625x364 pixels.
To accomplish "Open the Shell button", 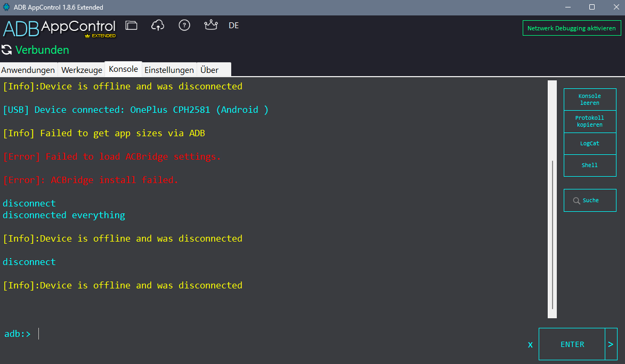I will pos(590,166).
